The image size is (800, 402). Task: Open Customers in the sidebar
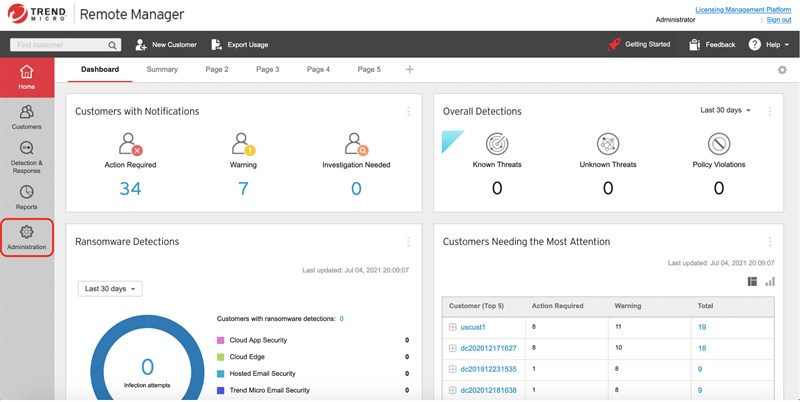pos(27,117)
